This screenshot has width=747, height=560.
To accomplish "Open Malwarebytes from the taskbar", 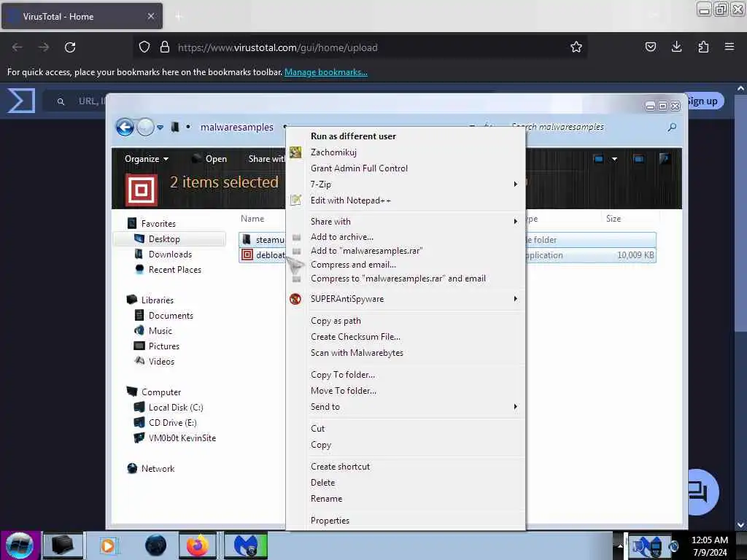I will [x=246, y=545].
